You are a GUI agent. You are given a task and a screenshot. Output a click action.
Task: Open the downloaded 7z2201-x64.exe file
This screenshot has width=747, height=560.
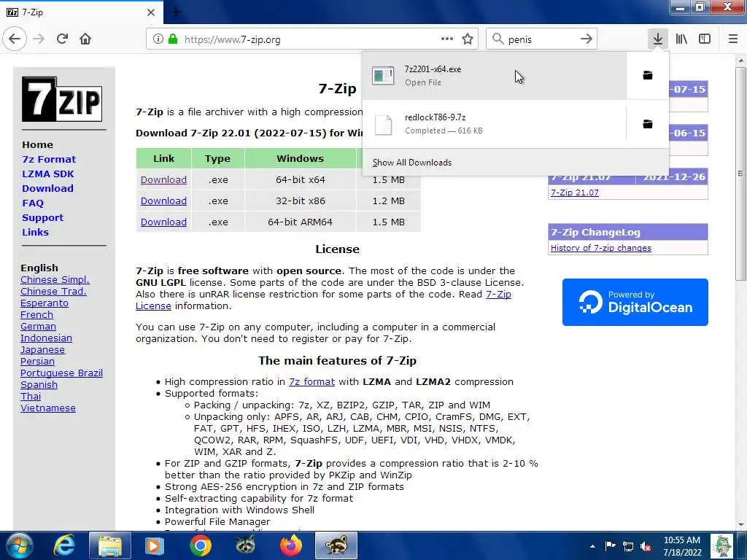pyautogui.click(x=494, y=75)
